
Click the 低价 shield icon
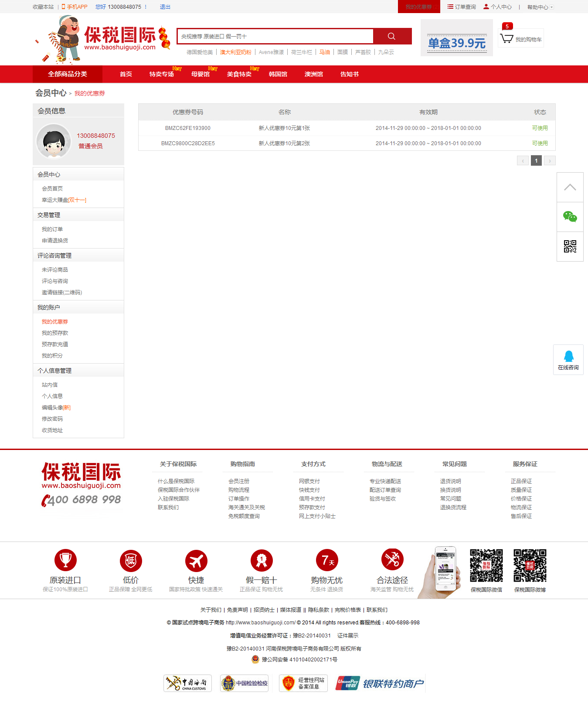pyautogui.click(x=131, y=560)
